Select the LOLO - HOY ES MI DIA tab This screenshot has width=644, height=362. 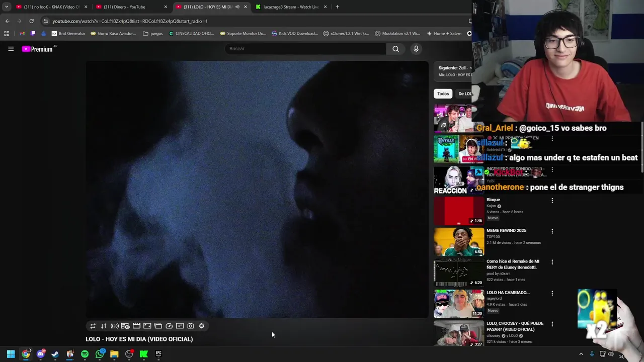click(x=212, y=7)
